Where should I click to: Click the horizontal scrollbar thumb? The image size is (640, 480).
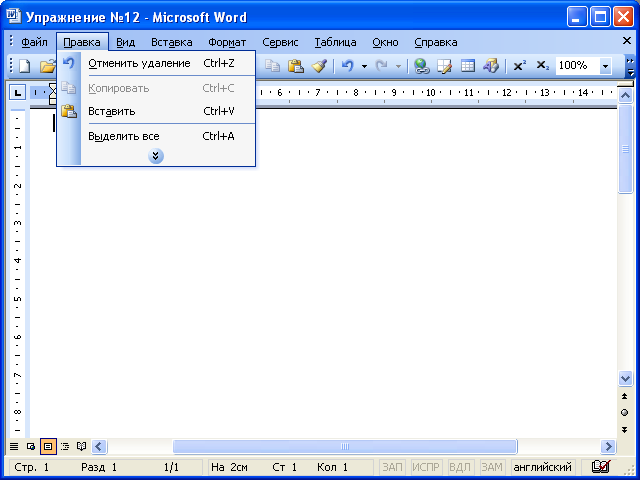coord(345,447)
